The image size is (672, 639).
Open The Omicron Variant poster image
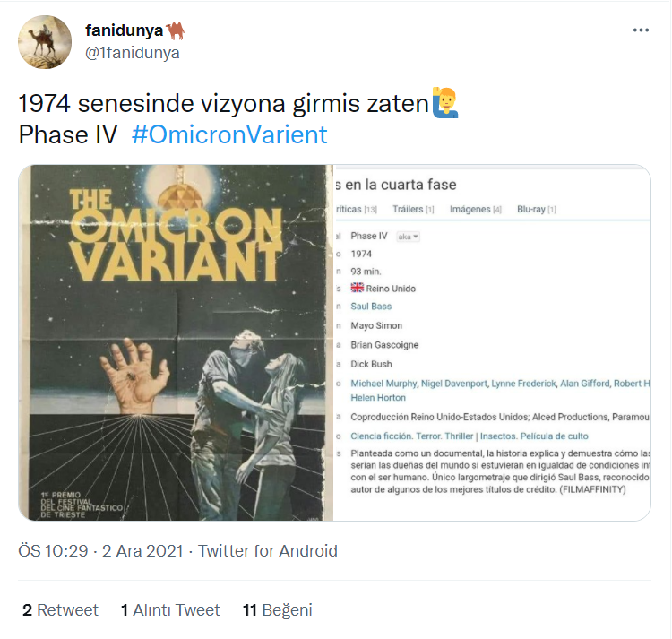(176, 343)
